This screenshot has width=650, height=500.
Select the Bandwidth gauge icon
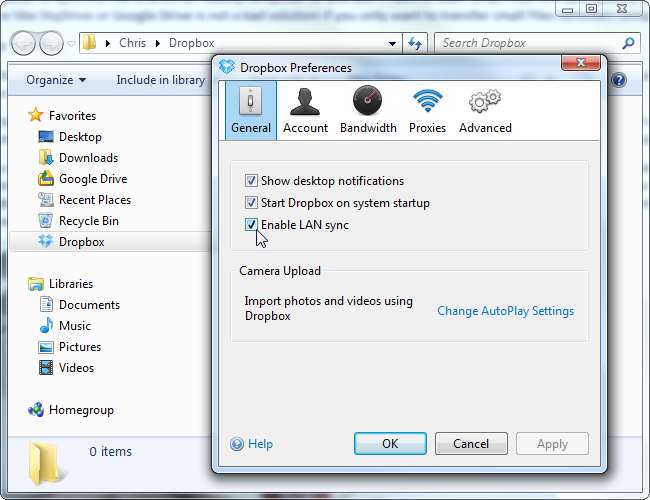click(x=368, y=102)
